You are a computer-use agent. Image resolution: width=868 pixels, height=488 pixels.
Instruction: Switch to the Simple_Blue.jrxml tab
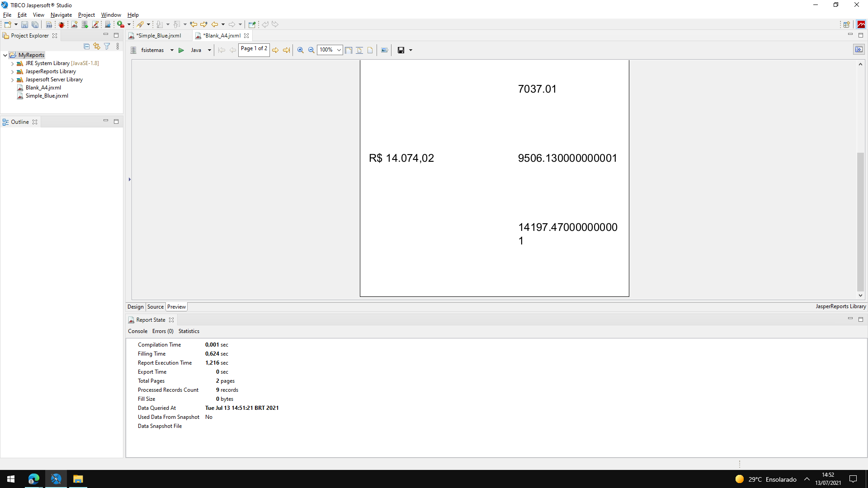[x=159, y=36]
